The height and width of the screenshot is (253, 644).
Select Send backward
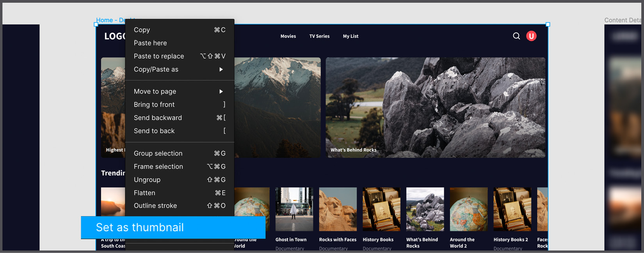click(x=180, y=118)
